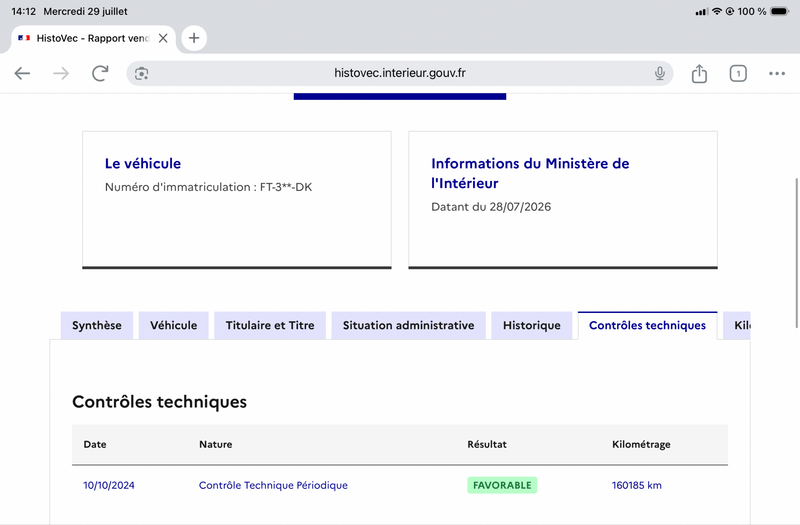Tap the 14:12 clock in status bar
The height and width of the screenshot is (525, 800).
point(23,11)
